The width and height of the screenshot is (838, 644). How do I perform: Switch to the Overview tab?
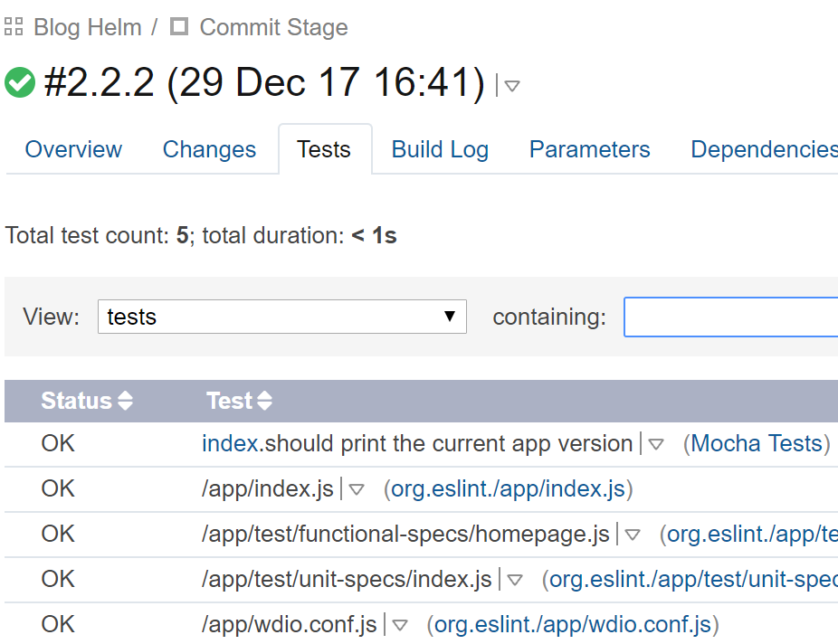[73, 149]
